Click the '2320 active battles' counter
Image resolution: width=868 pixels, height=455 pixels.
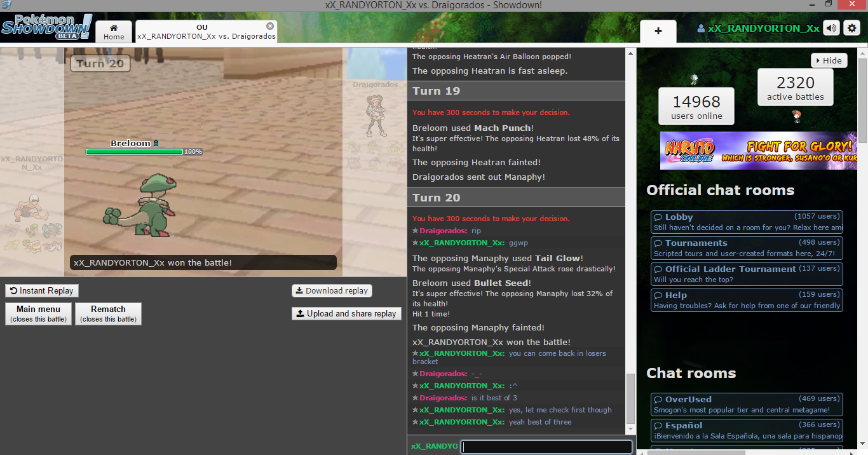(x=795, y=88)
